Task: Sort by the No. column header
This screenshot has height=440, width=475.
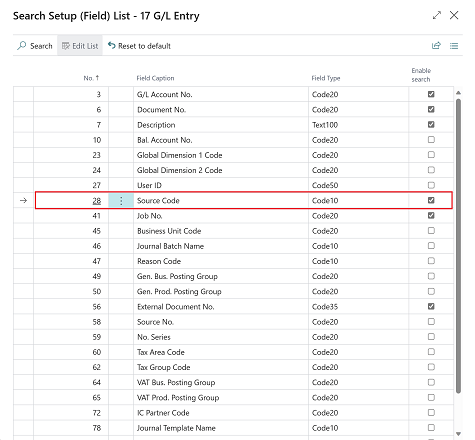Action: 91,78
